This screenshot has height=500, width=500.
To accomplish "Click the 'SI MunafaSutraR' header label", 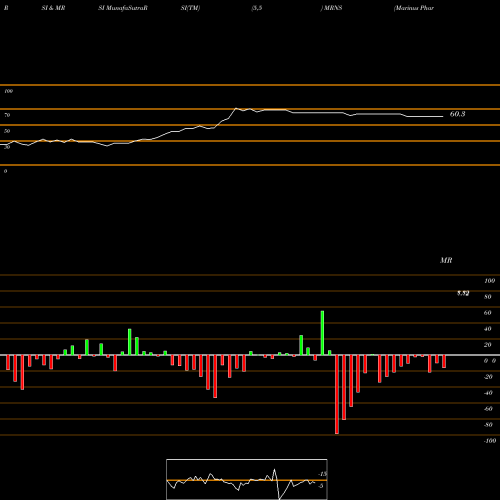I will click(x=123, y=8).
